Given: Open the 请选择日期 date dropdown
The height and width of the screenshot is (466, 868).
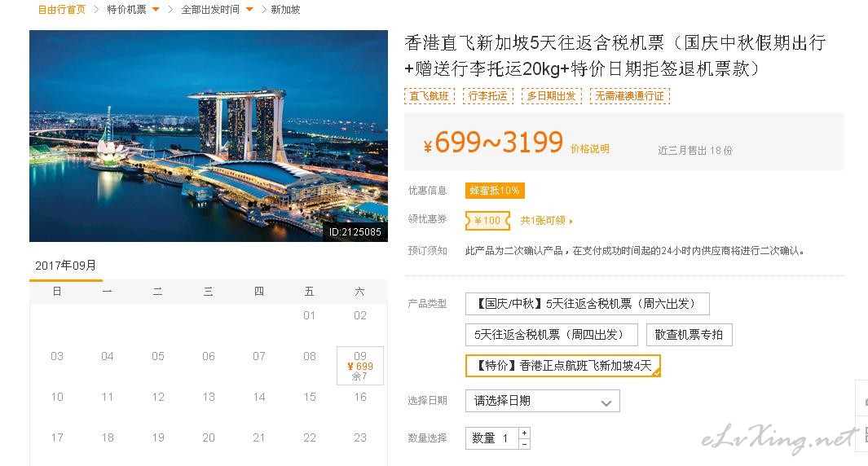Looking at the screenshot, I should tap(543, 401).
